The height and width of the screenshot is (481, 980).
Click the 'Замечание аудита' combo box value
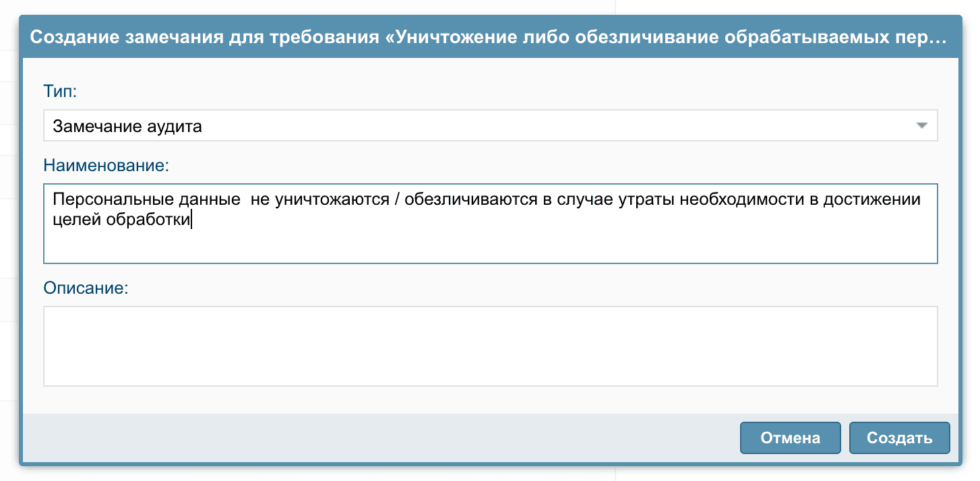point(127,126)
